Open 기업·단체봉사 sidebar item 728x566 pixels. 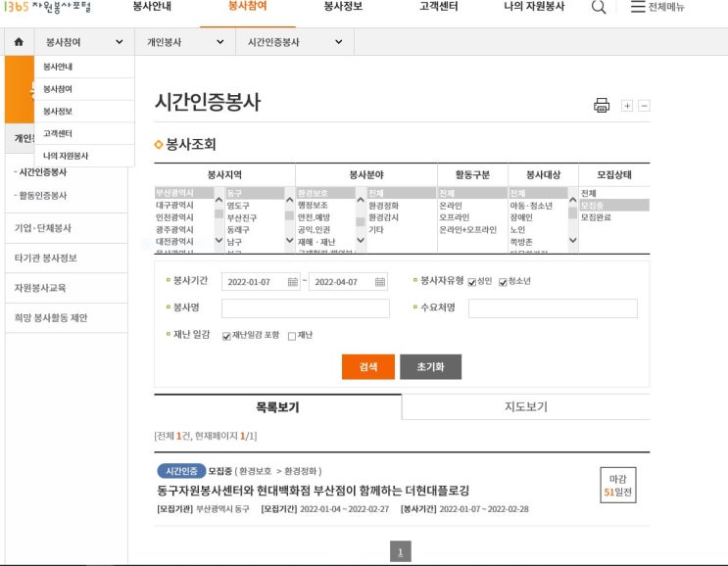66,228
